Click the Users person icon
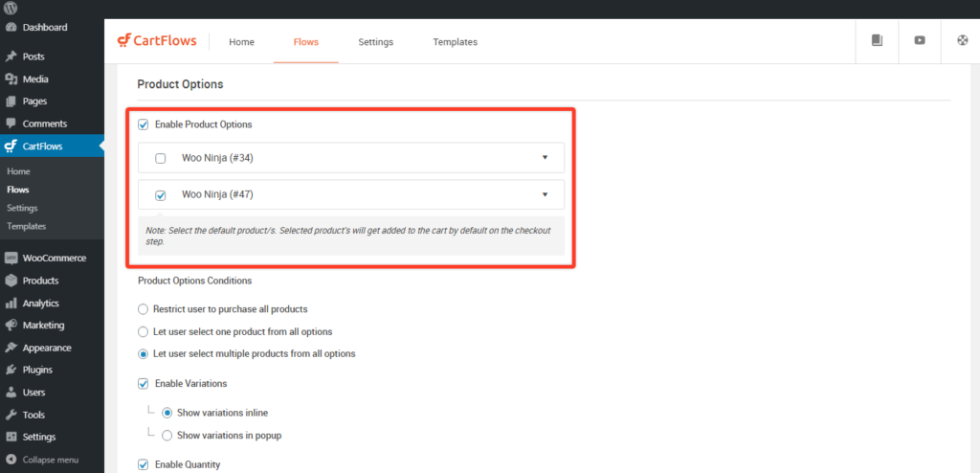980x473 pixels. (11, 393)
